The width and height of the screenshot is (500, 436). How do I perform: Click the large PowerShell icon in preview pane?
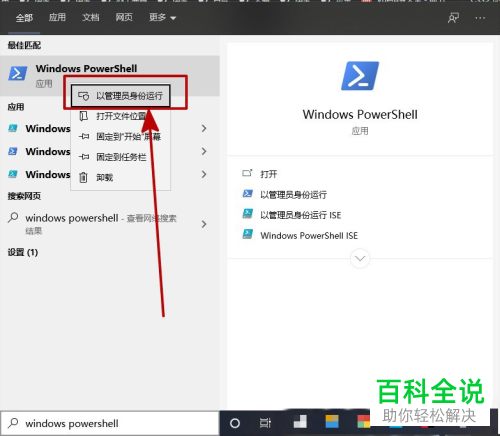point(360,76)
